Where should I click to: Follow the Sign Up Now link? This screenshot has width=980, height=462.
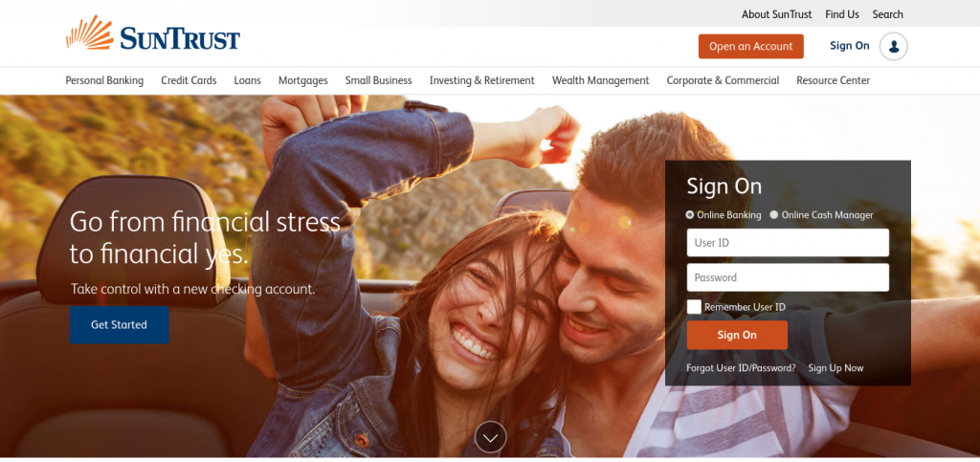click(x=835, y=368)
